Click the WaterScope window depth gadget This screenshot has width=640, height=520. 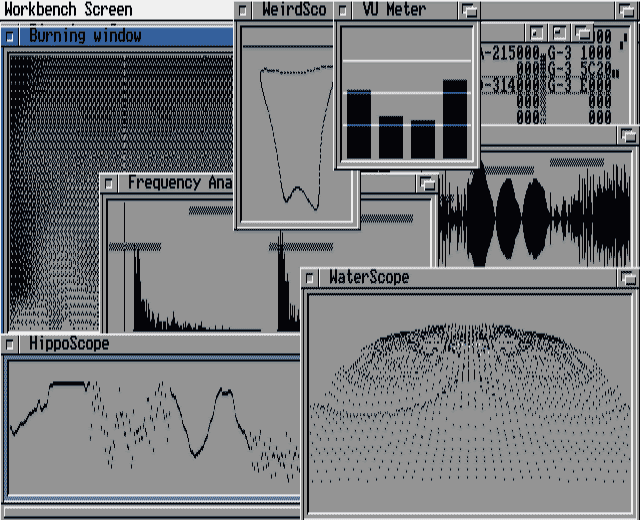pyautogui.click(x=628, y=277)
